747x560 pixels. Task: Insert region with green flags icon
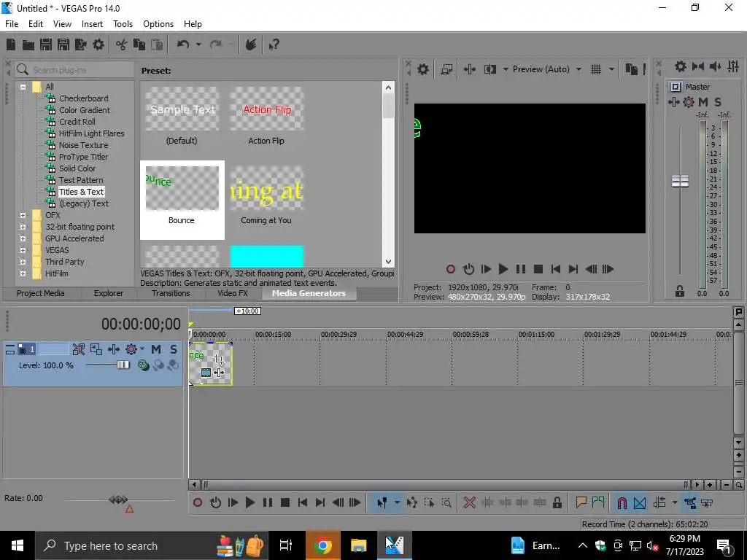pyautogui.click(x=598, y=502)
